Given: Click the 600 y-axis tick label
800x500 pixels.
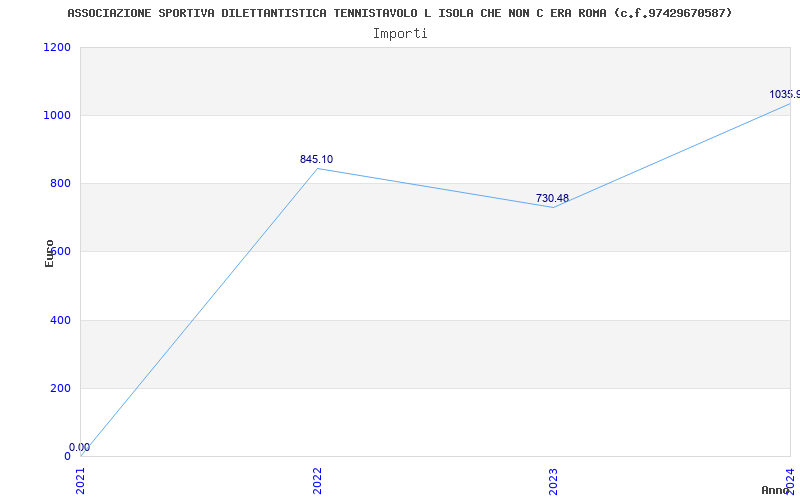Looking at the screenshot, I should point(60,252).
